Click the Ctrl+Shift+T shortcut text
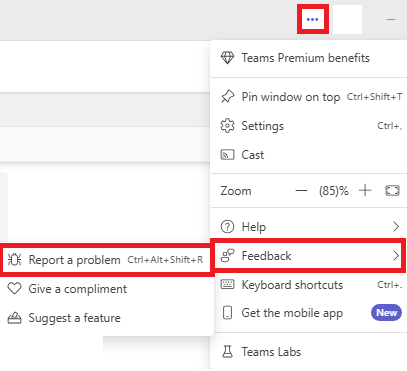The width and height of the screenshot is (407, 371). [374, 97]
